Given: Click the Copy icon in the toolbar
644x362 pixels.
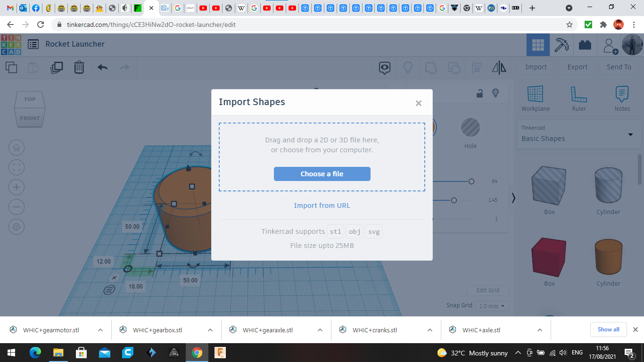Looking at the screenshot, I should [x=11, y=67].
